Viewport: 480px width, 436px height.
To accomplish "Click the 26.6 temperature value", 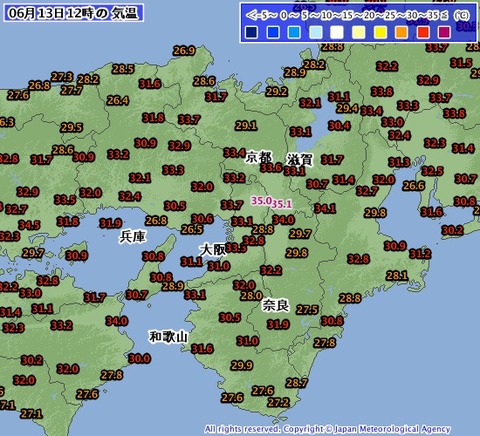I will pyautogui.click(x=414, y=186).
